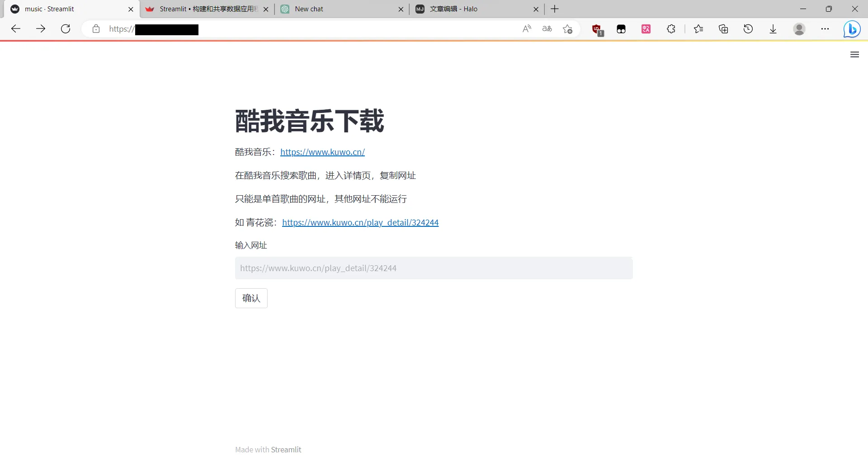
Task: Reload the page with the refresh icon
Action: point(66,29)
